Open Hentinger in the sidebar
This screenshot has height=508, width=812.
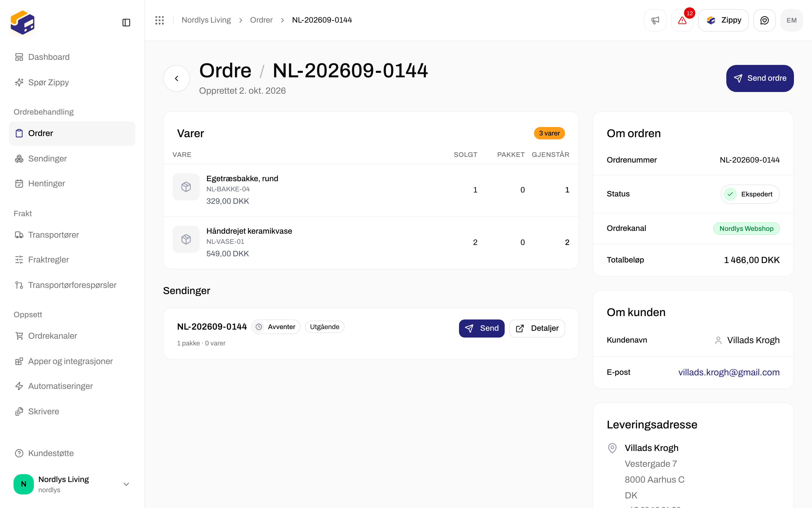tap(72, 183)
